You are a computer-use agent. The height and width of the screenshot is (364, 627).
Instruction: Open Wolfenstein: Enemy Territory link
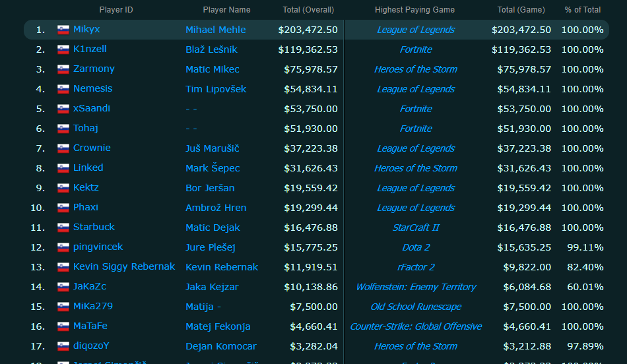pos(415,288)
